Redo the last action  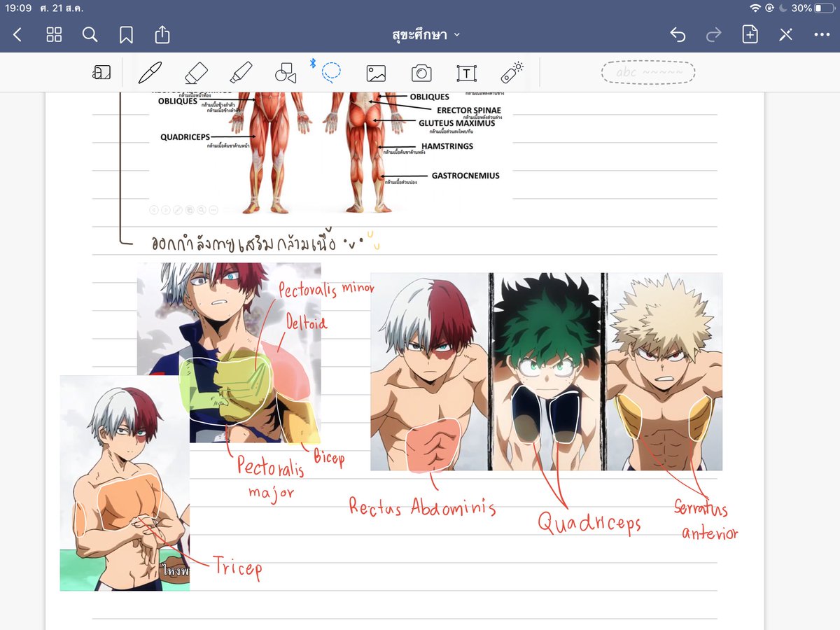pyautogui.click(x=713, y=35)
